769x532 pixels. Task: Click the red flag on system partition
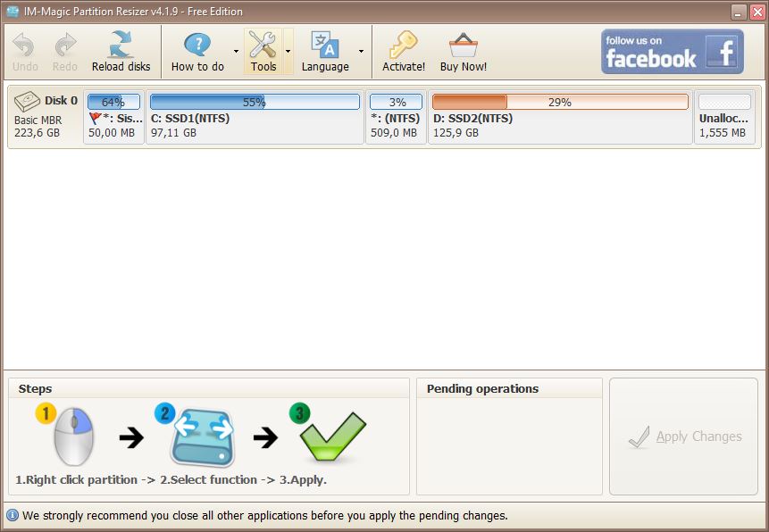click(96, 118)
